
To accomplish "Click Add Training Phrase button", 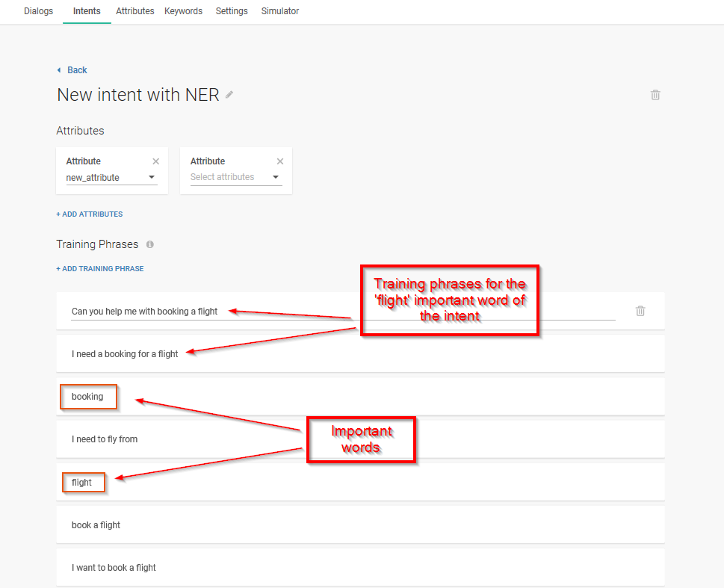I will pyautogui.click(x=99, y=269).
